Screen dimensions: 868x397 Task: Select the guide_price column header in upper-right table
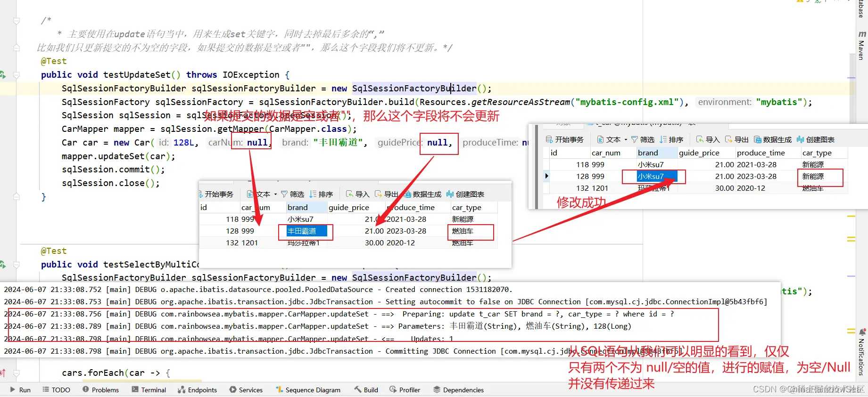[x=706, y=153]
